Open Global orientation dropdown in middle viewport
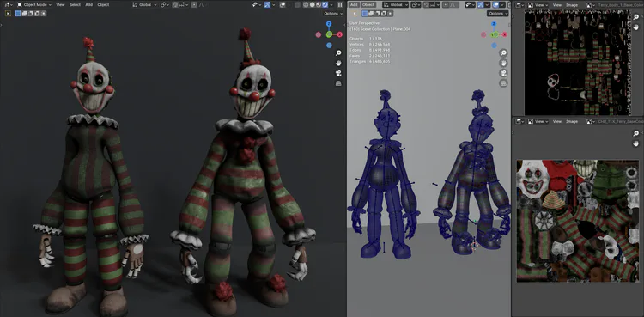The image size is (644, 317). point(396,5)
